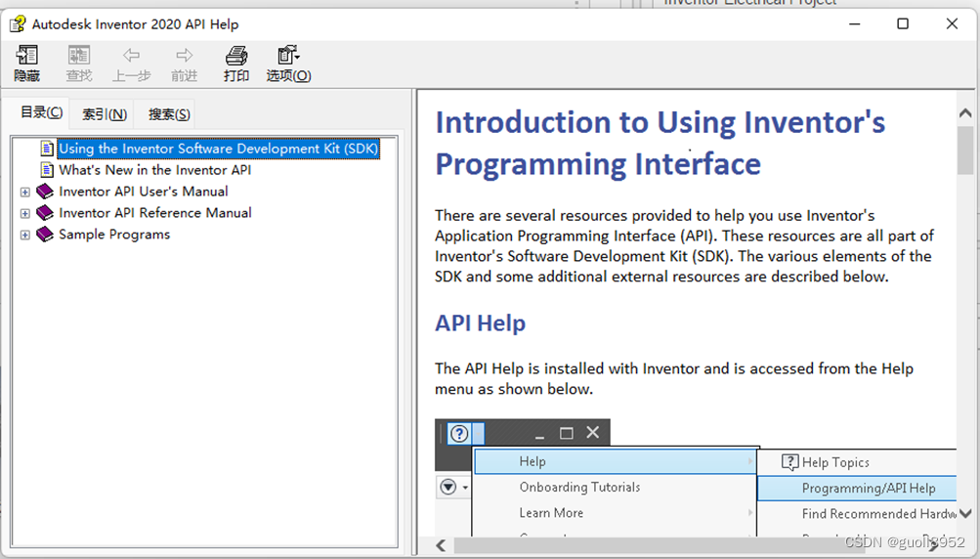The height and width of the screenshot is (559, 980).
Task: Switch to the 目录(C) contents tab
Action: pos(41,112)
